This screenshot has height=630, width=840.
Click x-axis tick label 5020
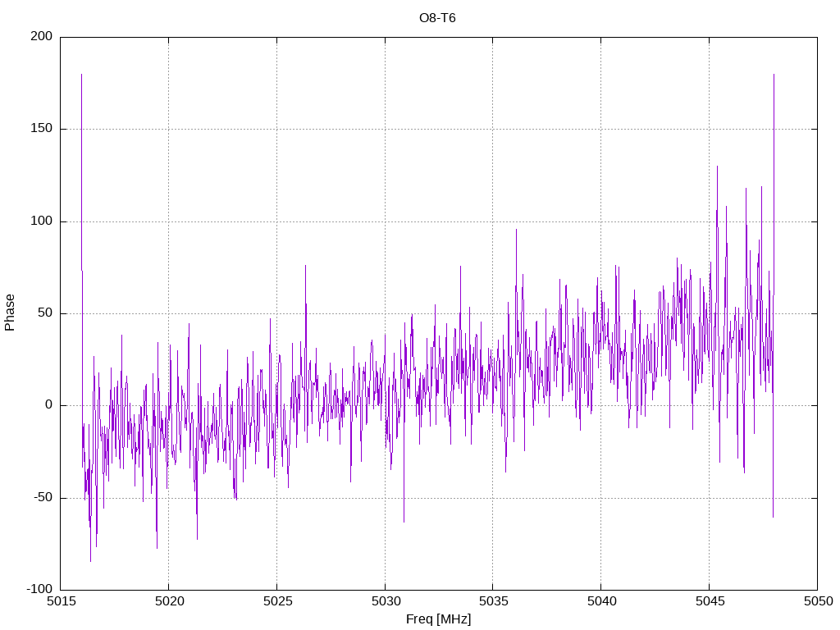tap(169, 601)
